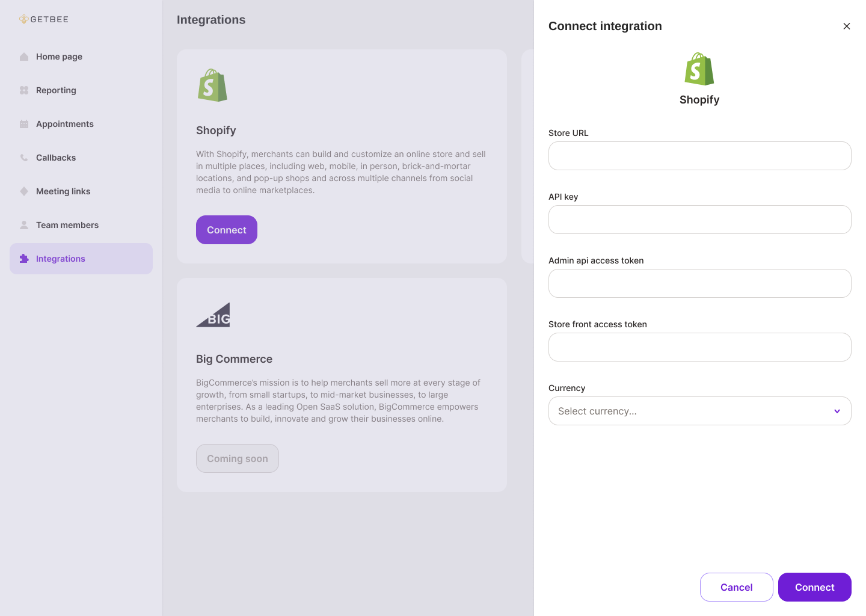866x616 pixels.
Task: Close the Connect integration panel
Action: [x=847, y=26]
